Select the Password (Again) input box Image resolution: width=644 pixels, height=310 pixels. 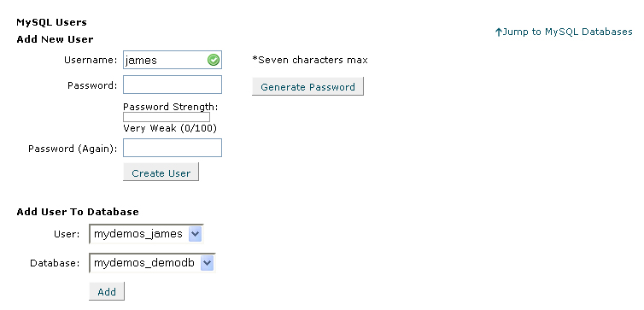173,148
